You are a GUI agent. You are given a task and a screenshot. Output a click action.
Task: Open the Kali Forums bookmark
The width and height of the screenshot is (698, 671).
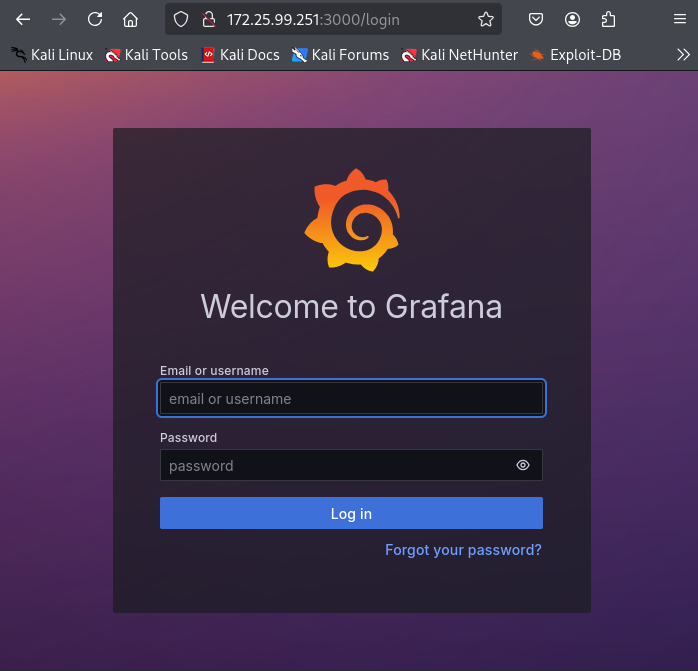(x=340, y=55)
